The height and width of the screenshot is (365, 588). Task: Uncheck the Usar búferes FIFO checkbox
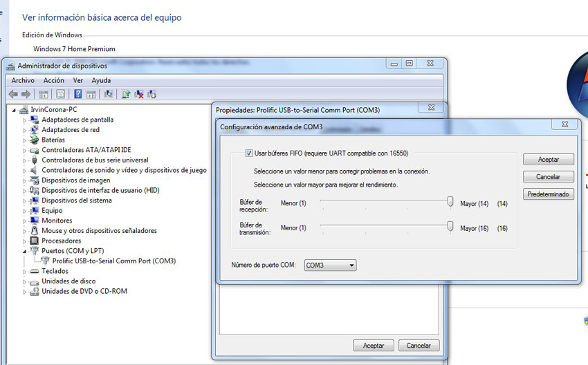[x=248, y=153]
